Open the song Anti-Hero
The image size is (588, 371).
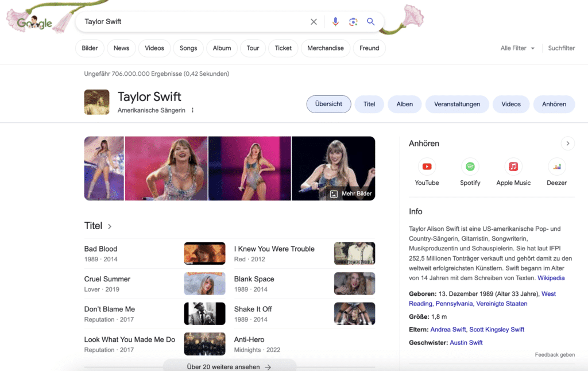tap(249, 339)
